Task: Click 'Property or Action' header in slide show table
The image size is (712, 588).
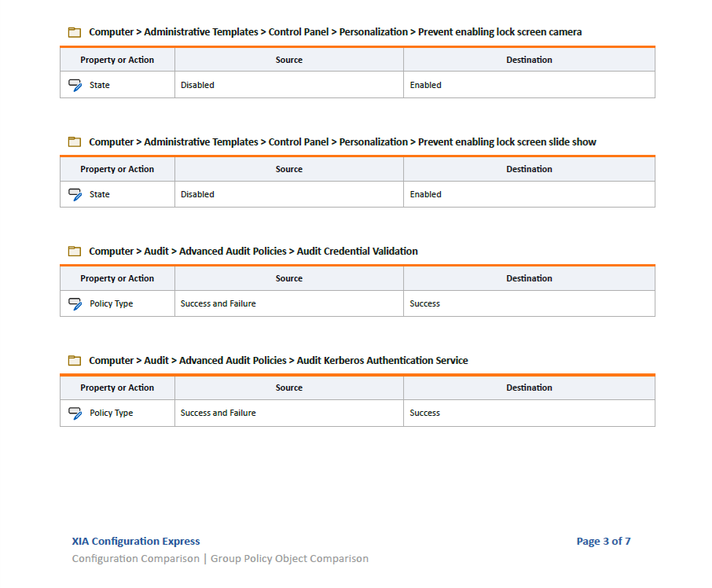Action: [117, 169]
